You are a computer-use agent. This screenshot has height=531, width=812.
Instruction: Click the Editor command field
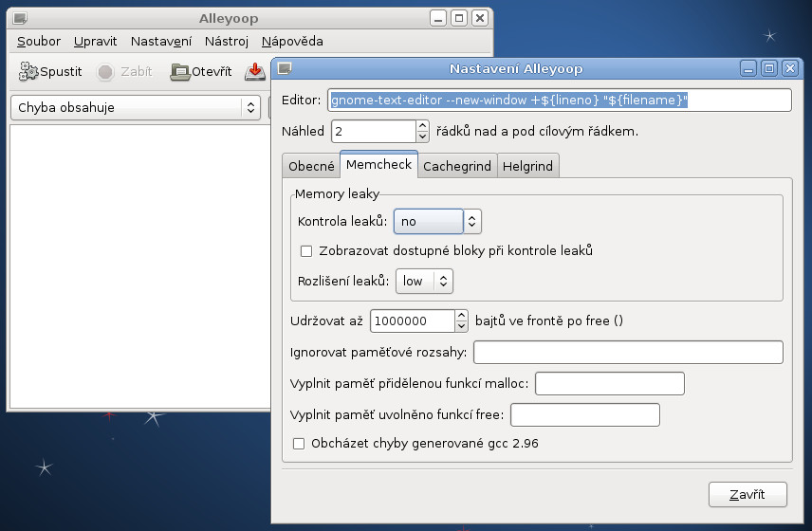[560, 100]
